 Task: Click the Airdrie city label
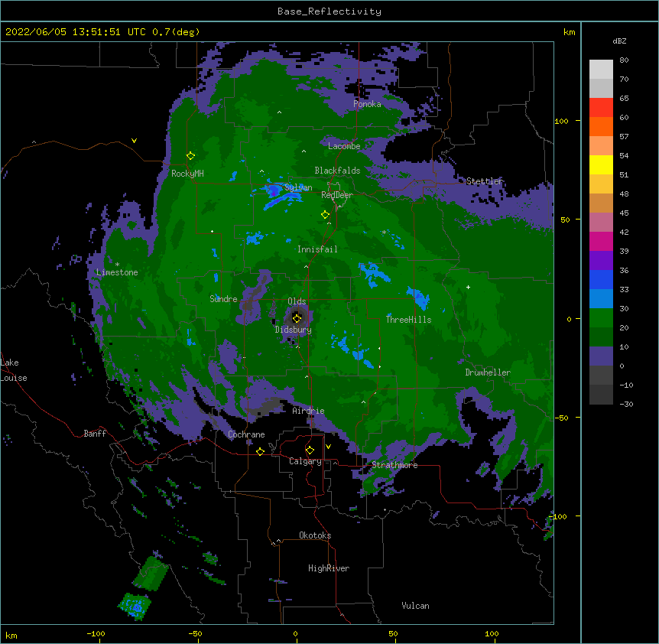tap(308, 411)
